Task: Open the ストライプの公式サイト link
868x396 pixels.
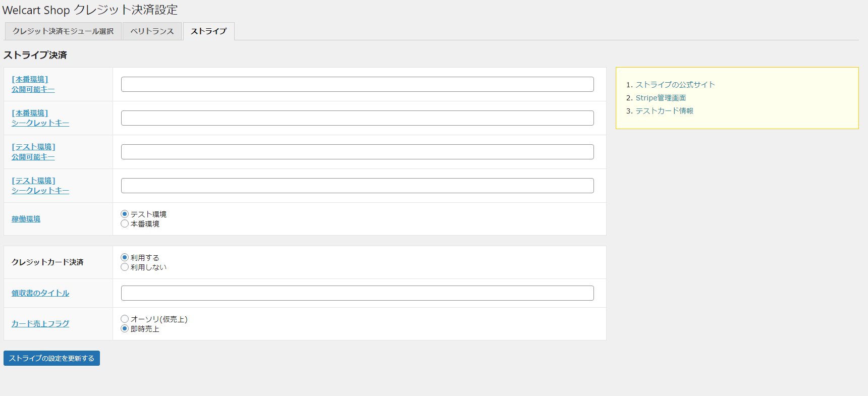Action: (675, 85)
